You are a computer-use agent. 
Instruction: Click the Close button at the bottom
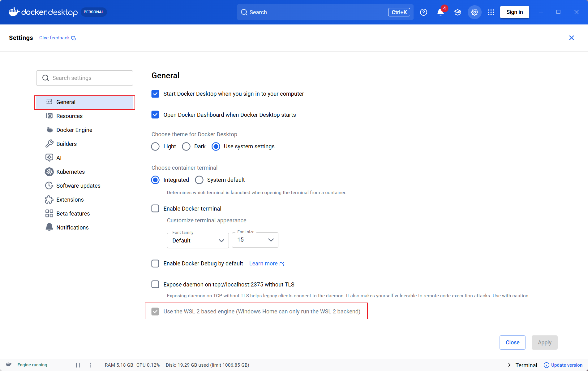tap(513, 343)
